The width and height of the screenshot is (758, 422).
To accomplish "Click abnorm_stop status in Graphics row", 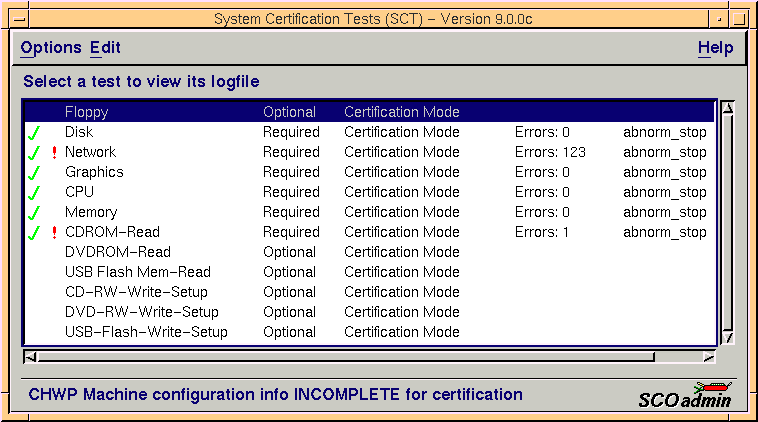I will click(x=665, y=172).
